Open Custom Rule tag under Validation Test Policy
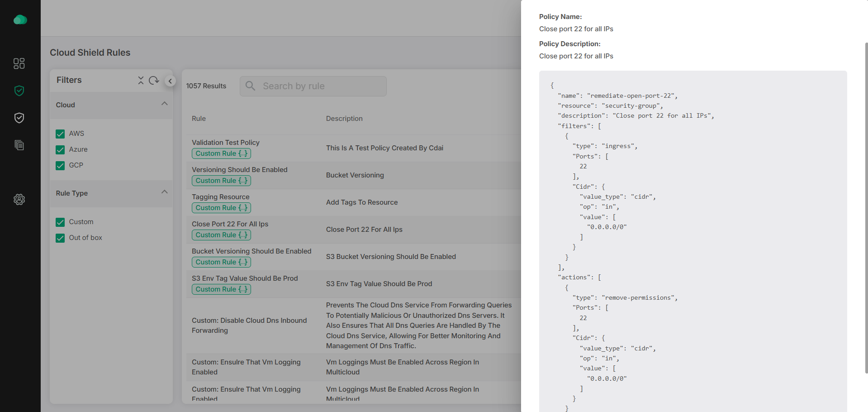Viewport: 868px width, 412px height. click(221, 153)
